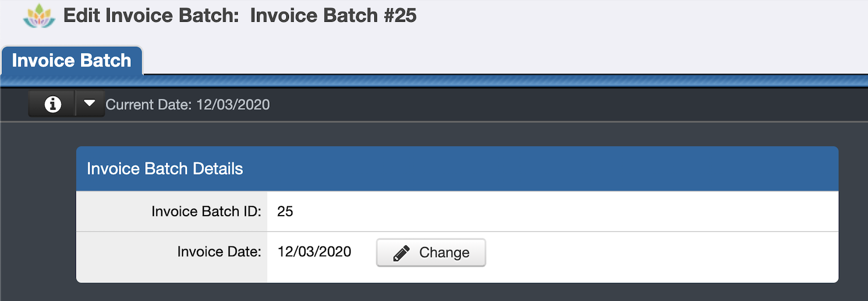Expand the dropdown arrow beside the info icon

(x=89, y=104)
